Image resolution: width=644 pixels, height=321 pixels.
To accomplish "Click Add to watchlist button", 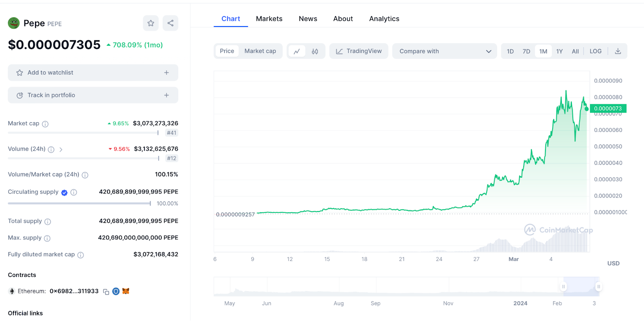I will 93,73.
